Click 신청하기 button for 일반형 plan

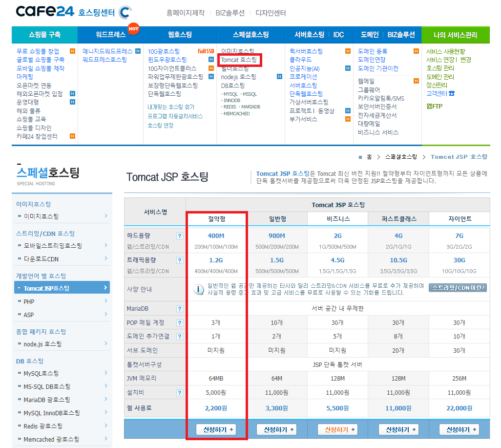pyautogui.click(x=277, y=429)
